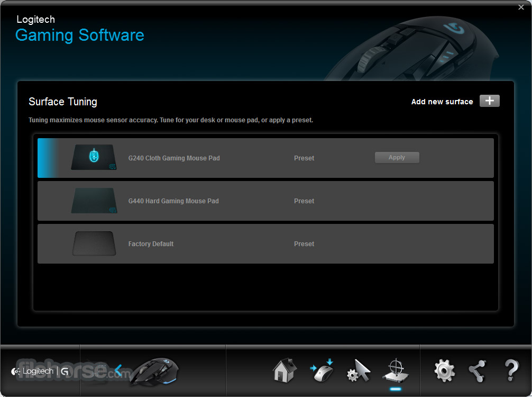Viewport: 532px width, 397px height.
Task: Click Preset label in the G440 row
Action: pyautogui.click(x=304, y=201)
